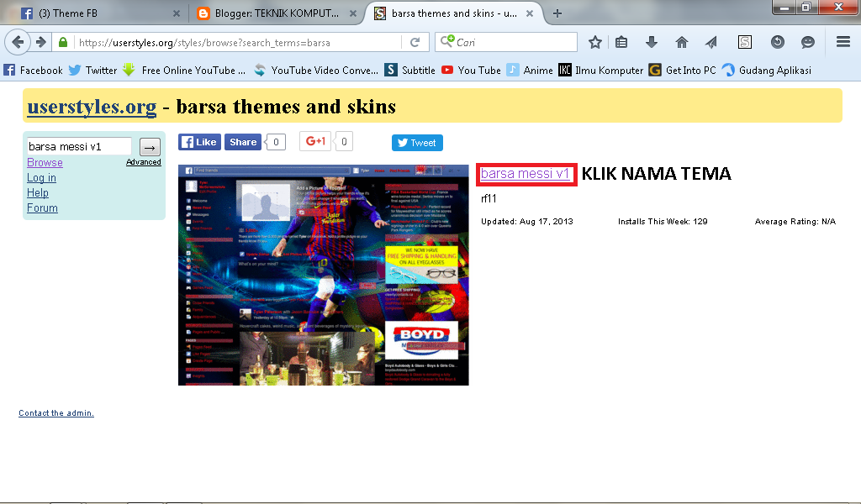Open the You Tube bookmark

click(x=471, y=71)
